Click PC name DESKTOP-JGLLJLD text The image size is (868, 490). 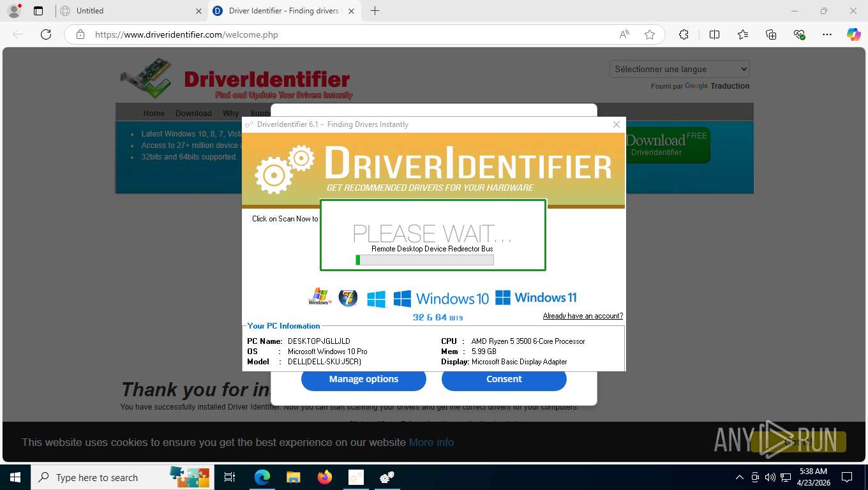point(319,341)
